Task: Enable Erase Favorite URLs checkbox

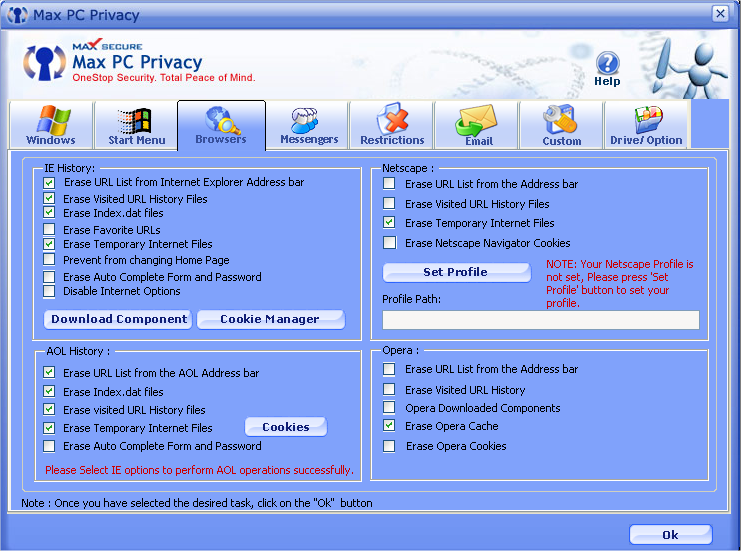Action: (x=49, y=229)
